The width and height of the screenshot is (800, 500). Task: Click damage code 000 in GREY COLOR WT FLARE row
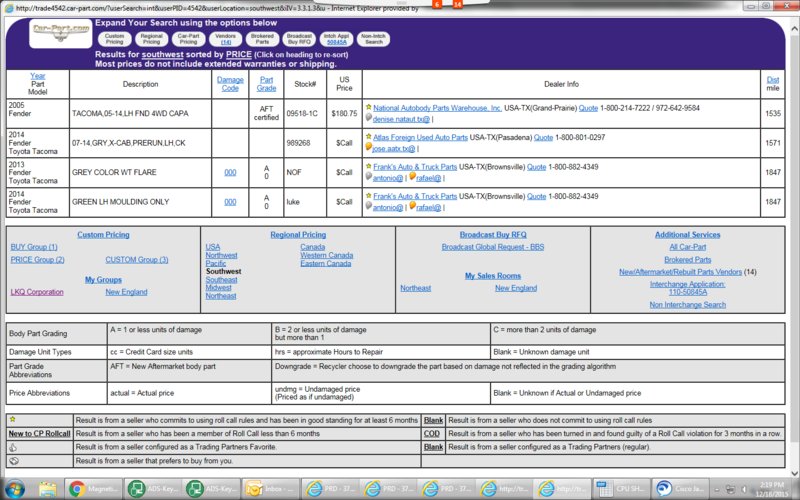pos(230,172)
